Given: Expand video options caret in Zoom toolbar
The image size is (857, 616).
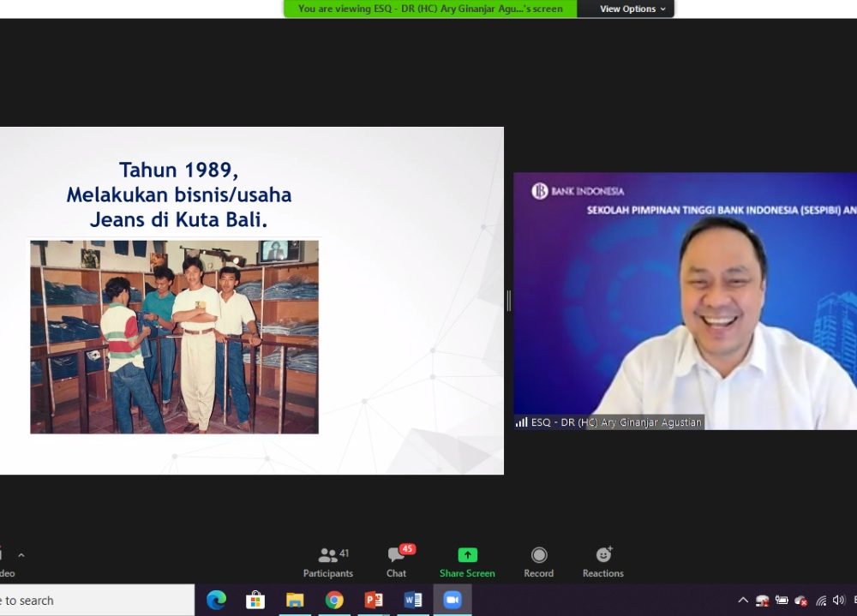Looking at the screenshot, I should (21, 555).
